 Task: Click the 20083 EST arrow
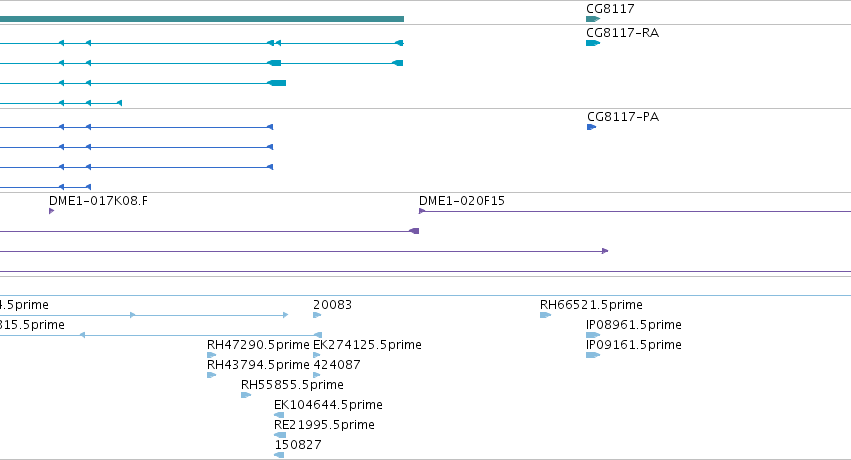click(317, 315)
